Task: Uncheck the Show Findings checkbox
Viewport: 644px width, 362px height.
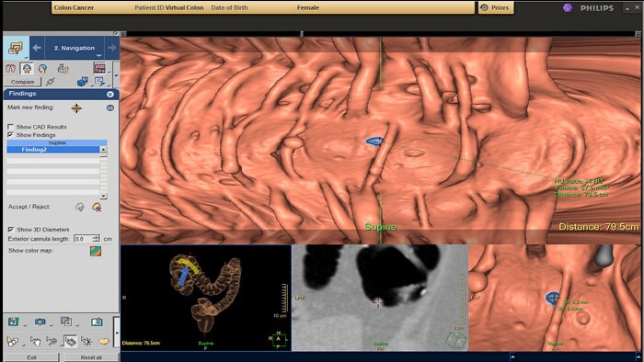Action: tap(11, 134)
